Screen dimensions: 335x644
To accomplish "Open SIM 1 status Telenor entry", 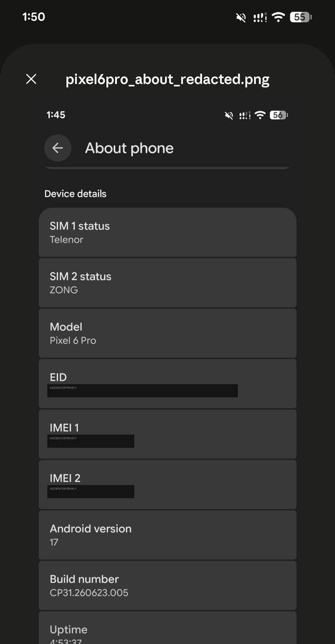I will 167,232.
